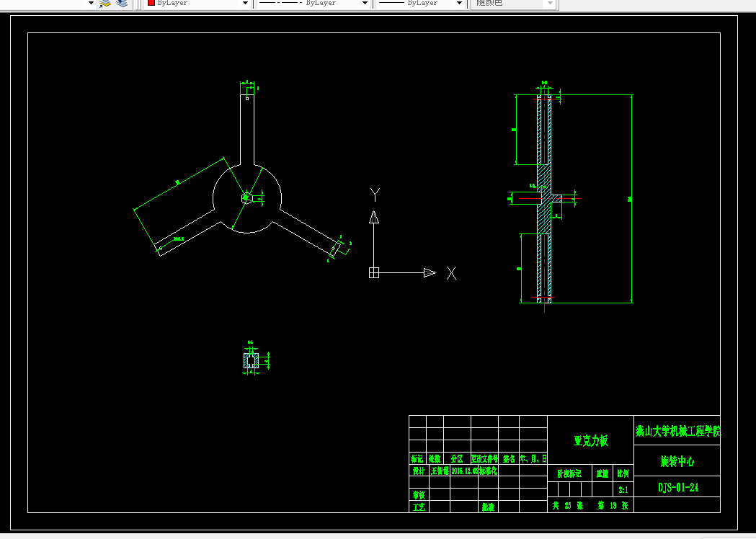Select the small hatched detail section
The image size is (756, 539).
(x=251, y=360)
